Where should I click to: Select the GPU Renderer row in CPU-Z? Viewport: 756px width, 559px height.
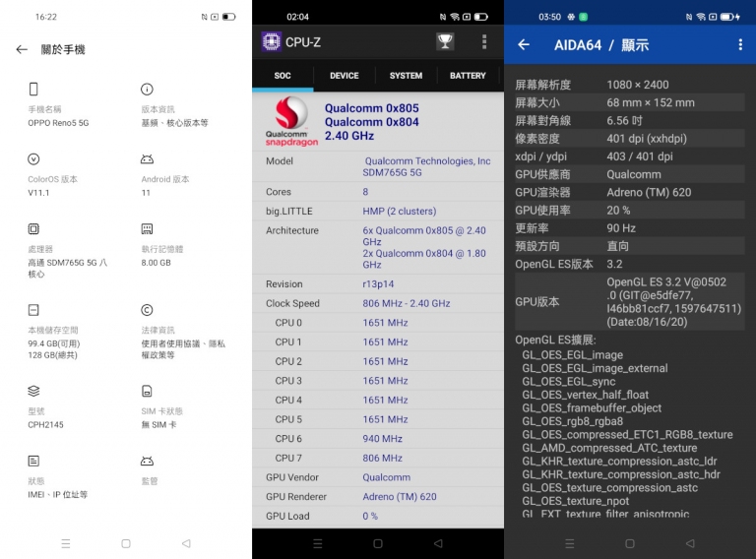(378, 496)
